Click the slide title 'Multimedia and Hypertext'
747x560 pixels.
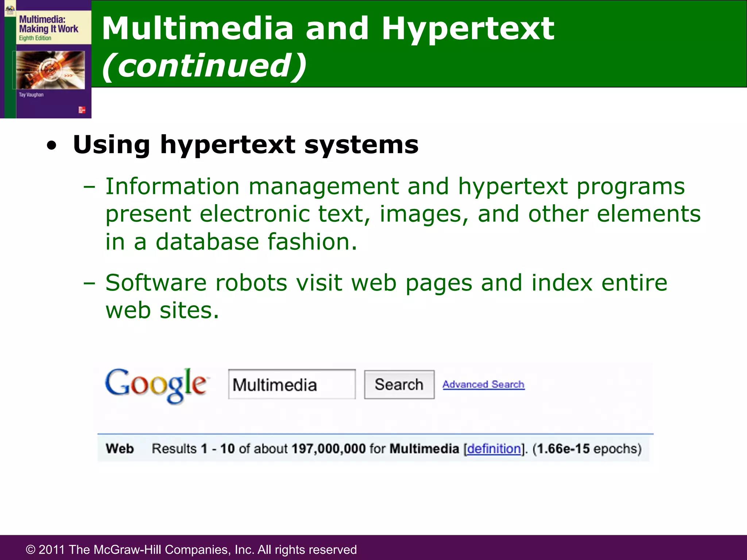(328, 28)
